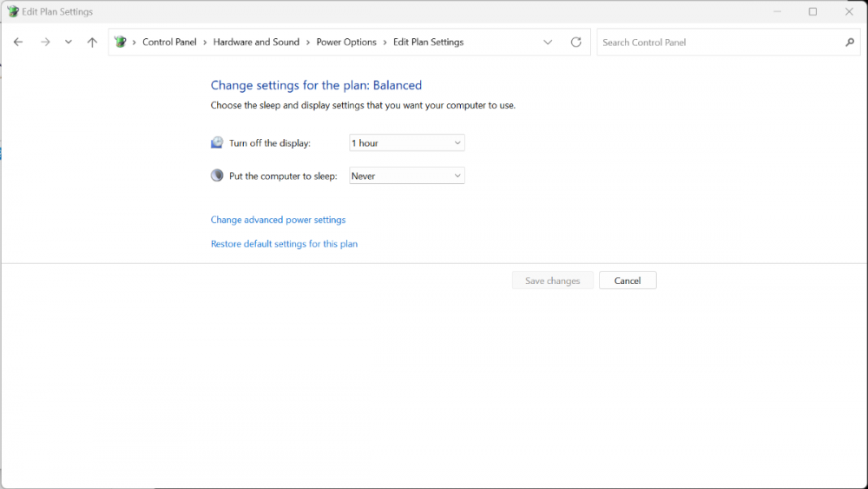868x489 pixels.
Task: Open Change advanced power settings link
Action: point(278,220)
